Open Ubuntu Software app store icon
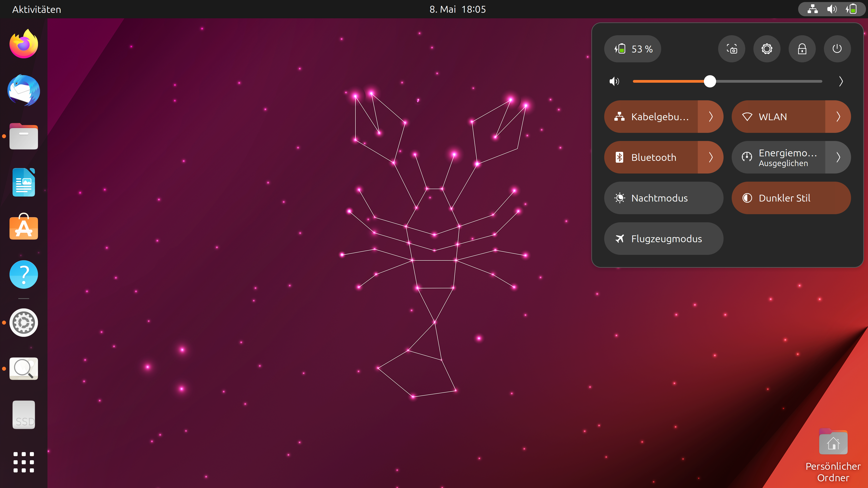The width and height of the screenshot is (868, 488). tap(24, 227)
